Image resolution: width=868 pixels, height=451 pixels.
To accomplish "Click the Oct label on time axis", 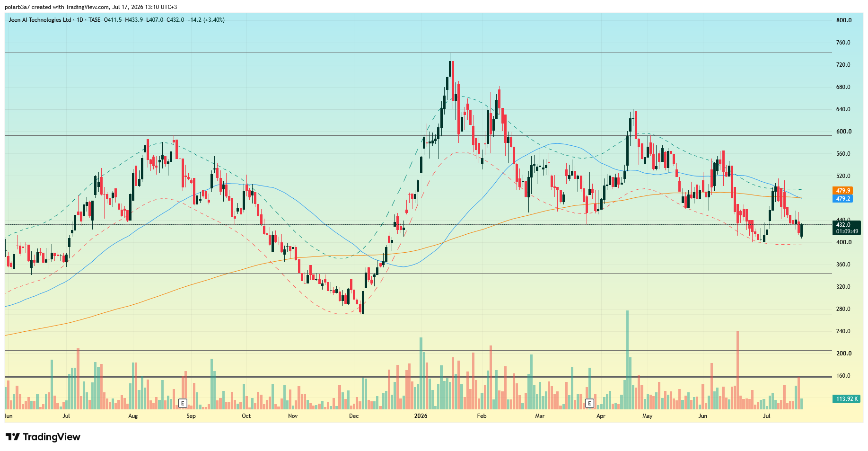I will pos(246,416).
